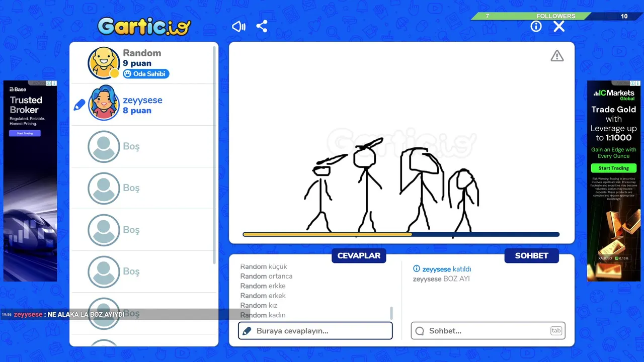Report drawing with warning triangle icon
The width and height of the screenshot is (644, 362).
557,56
